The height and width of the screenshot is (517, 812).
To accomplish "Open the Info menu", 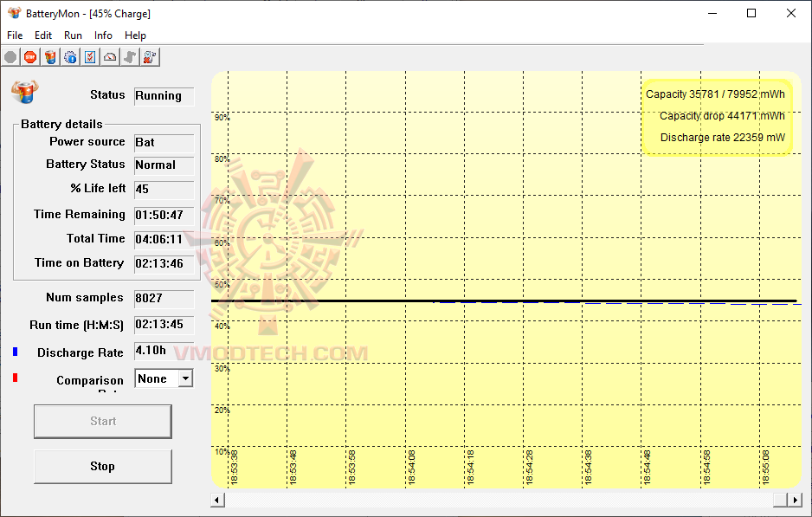I will point(103,36).
